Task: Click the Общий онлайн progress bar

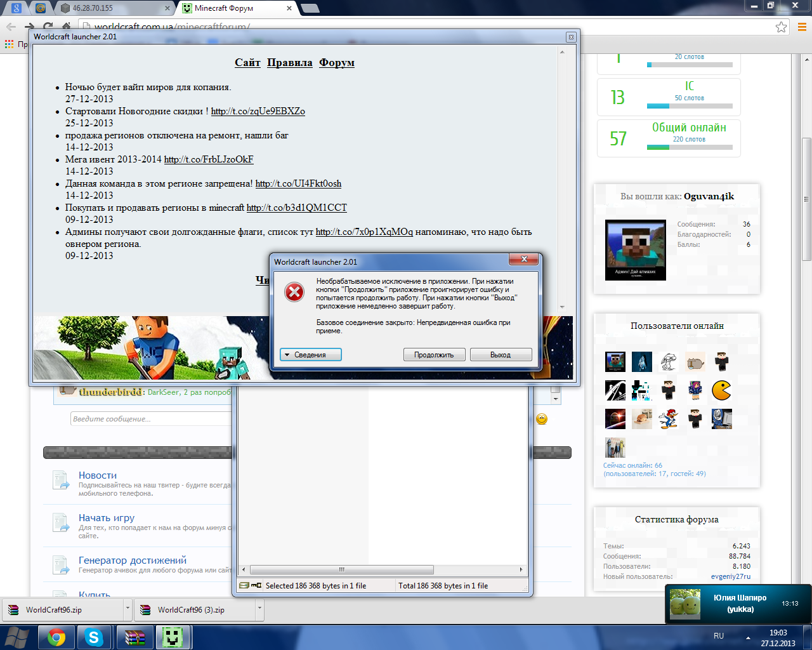Action: [x=690, y=147]
